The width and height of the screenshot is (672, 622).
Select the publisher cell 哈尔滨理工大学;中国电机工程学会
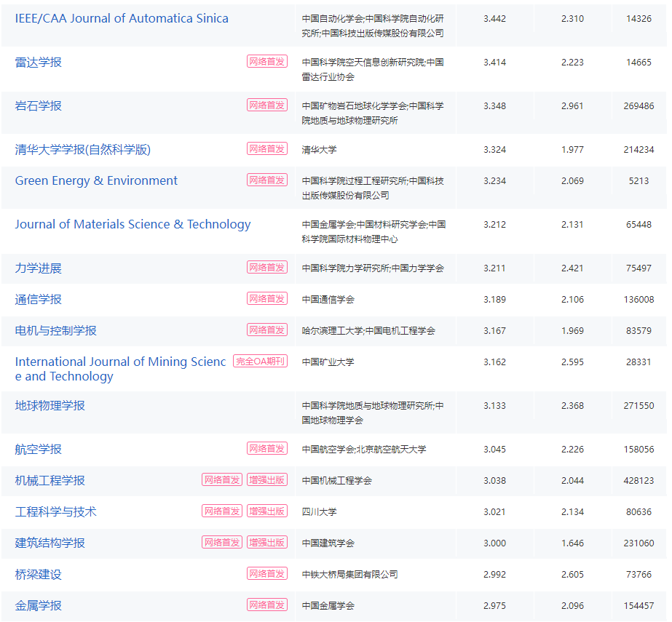click(368, 331)
